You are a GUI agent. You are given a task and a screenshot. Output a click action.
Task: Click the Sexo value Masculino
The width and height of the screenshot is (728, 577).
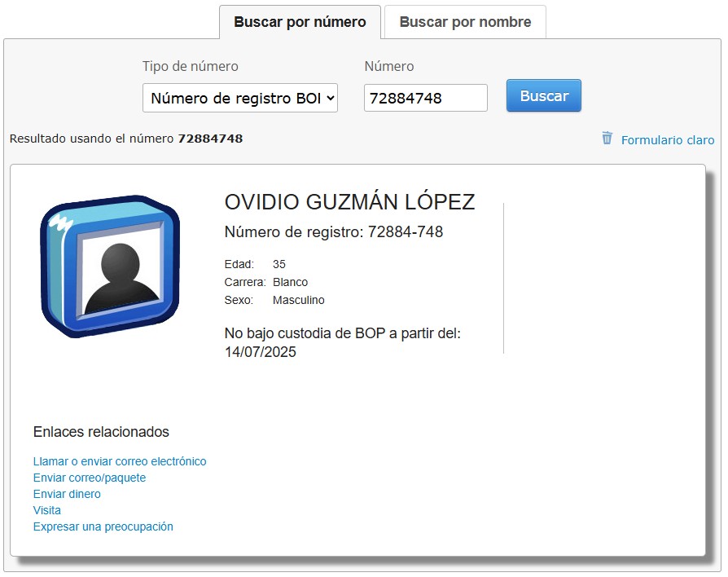click(x=298, y=300)
